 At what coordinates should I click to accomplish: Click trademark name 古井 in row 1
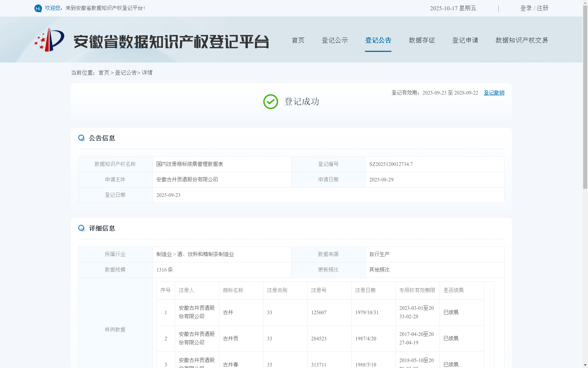point(228,312)
